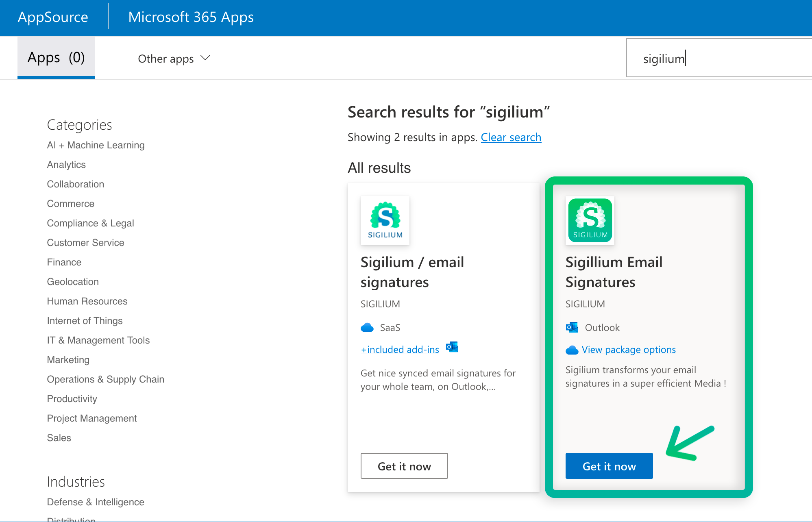Open Sigilium / email signatures title

coord(412,272)
